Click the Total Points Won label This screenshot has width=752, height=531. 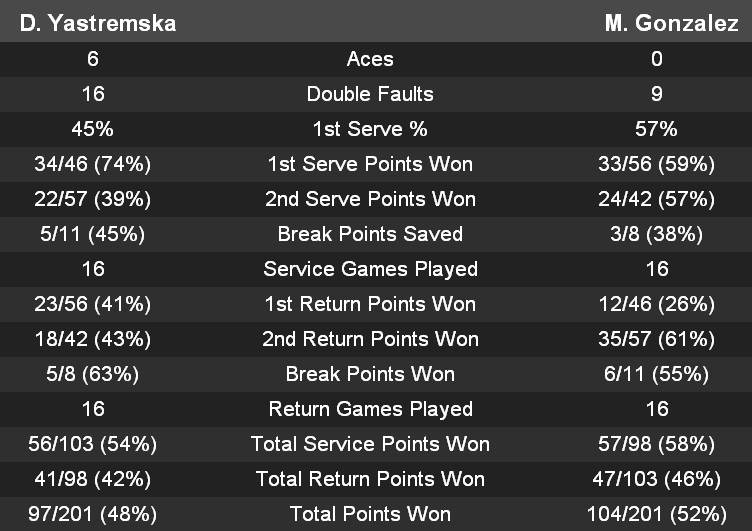[x=370, y=514]
